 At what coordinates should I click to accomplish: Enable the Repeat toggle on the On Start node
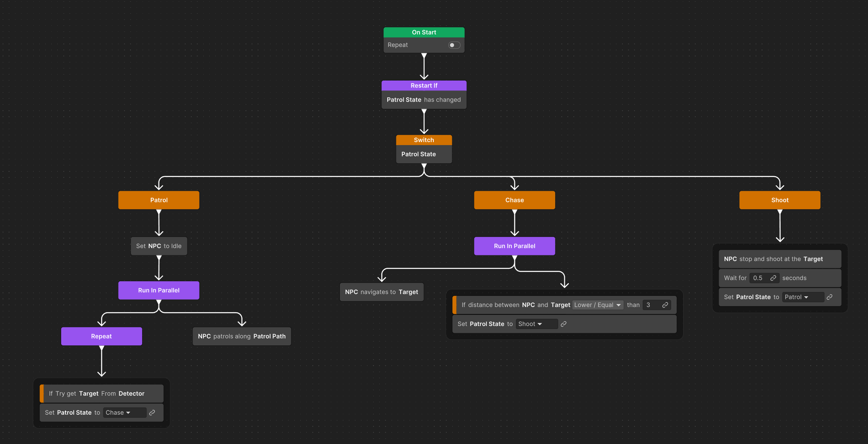(x=454, y=45)
